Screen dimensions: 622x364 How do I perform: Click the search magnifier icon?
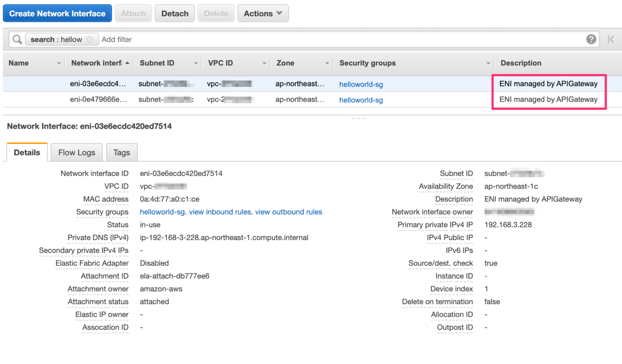click(x=17, y=39)
